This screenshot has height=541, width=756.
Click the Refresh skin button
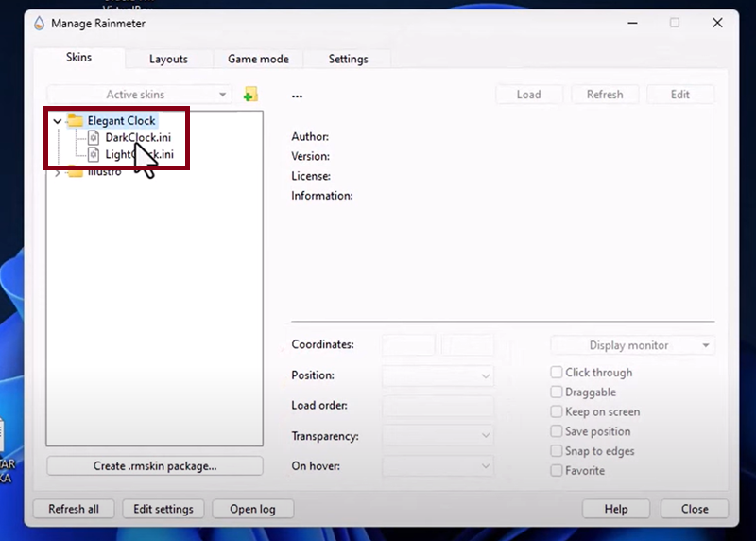pyautogui.click(x=605, y=95)
